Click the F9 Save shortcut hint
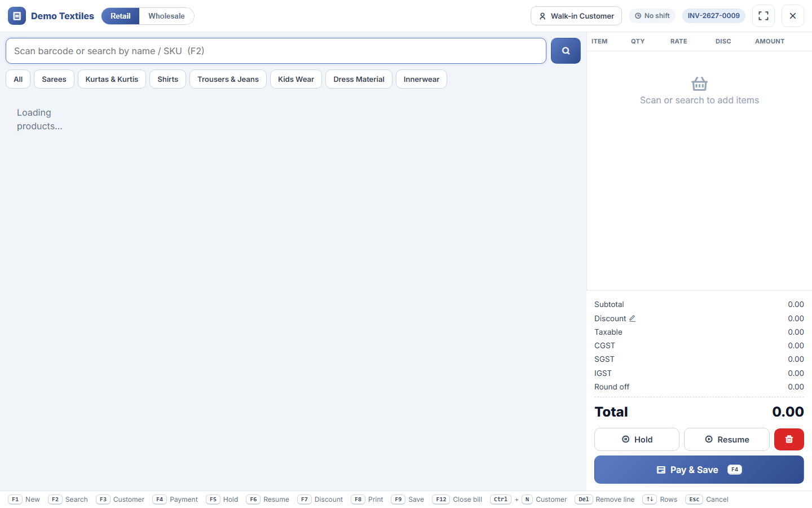 click(408, 500)
